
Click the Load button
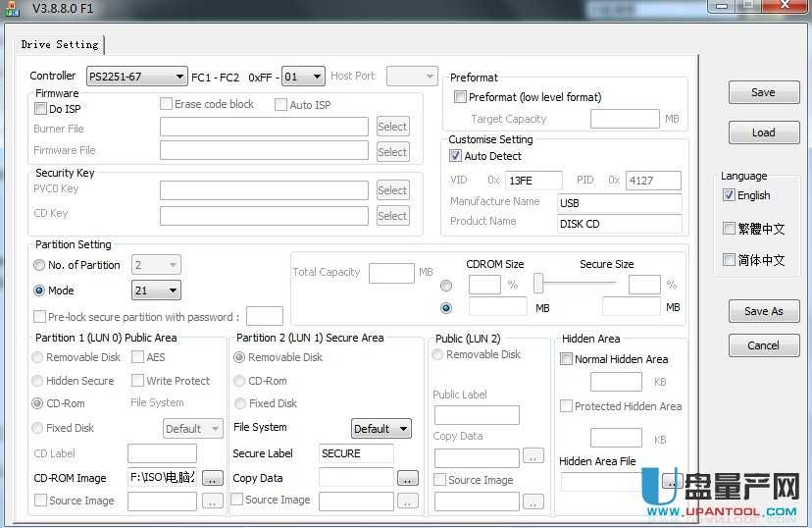[763, 132]
